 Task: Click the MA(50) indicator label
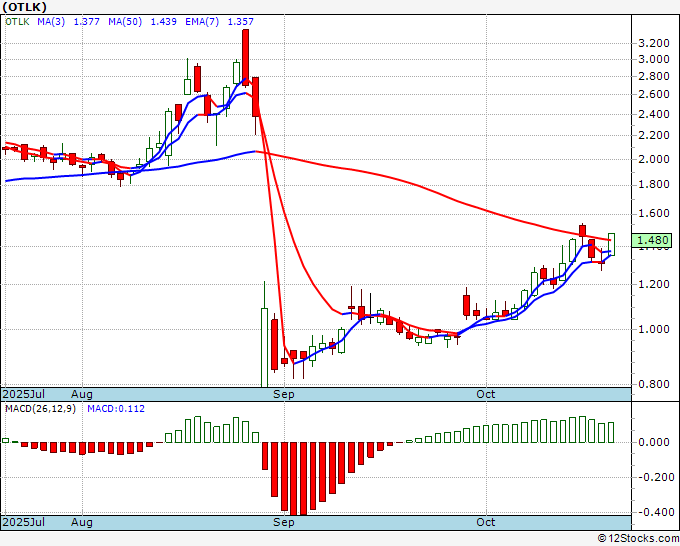click(x=125, y=21)
